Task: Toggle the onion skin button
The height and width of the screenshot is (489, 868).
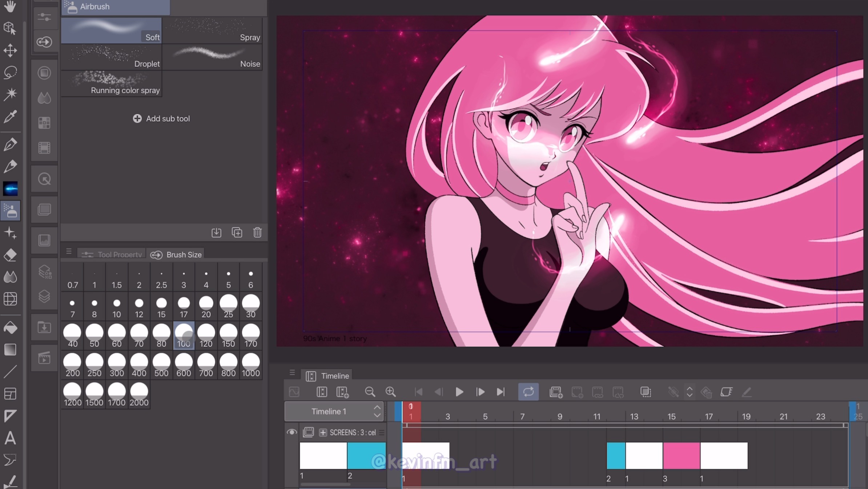Action: coord(646,392)
